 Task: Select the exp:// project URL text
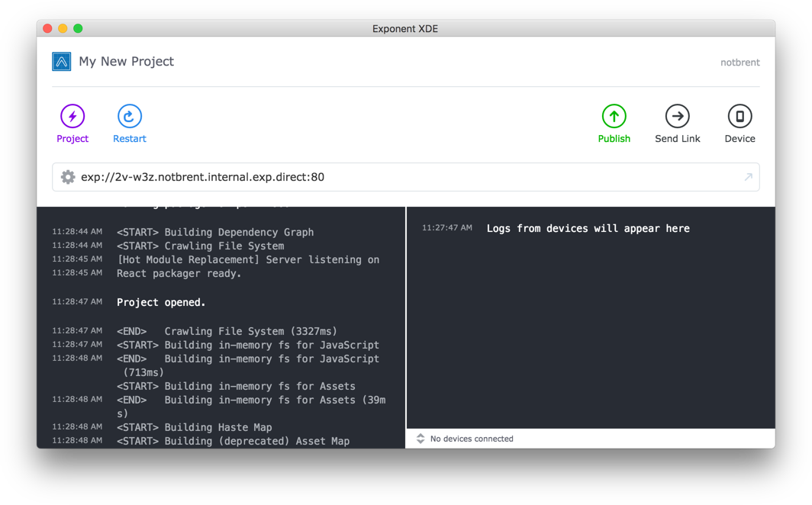coord(202,177)
